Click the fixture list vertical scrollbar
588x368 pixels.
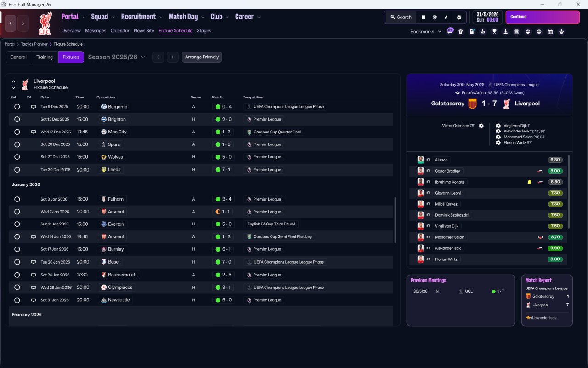(395, 220)
